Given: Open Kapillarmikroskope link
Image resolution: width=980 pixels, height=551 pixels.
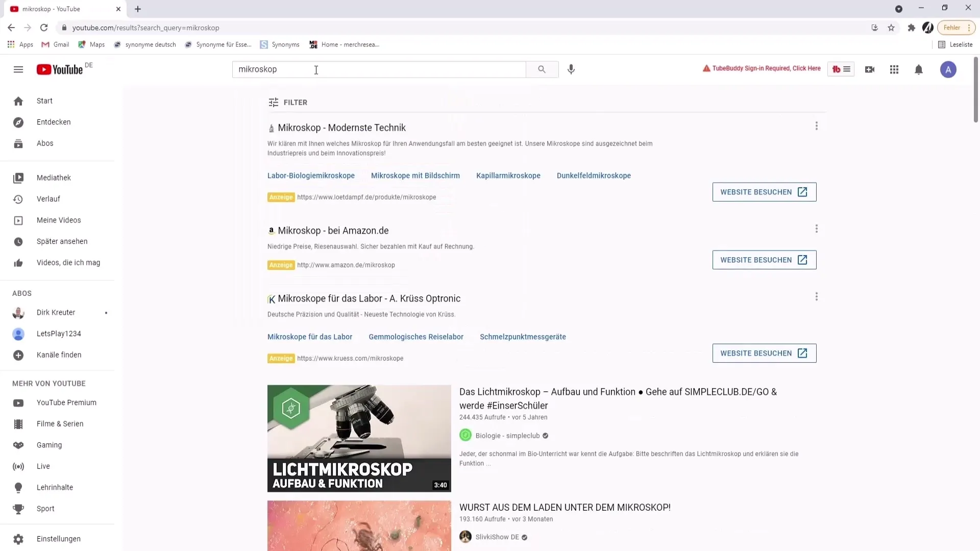Looking at the screenshot, I should pos(508,176).
